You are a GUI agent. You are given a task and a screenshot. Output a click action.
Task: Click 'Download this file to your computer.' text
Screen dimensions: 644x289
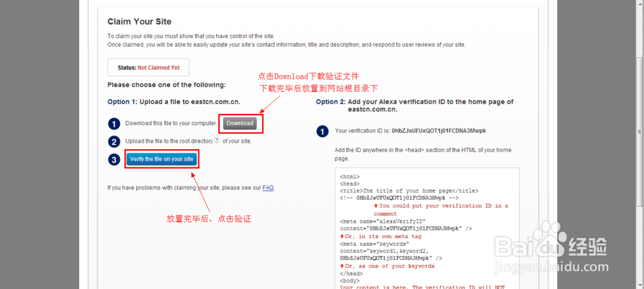(x=171, y=123)
